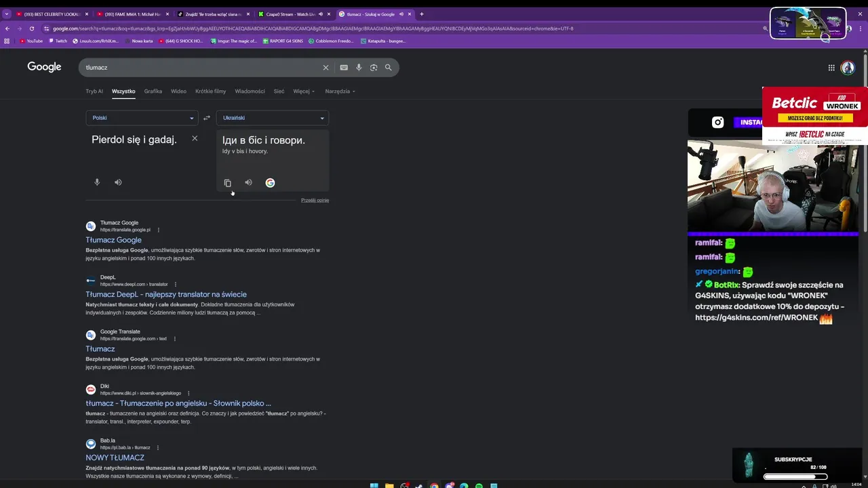Open the Katapulta bookmark

tap(383, 41)
